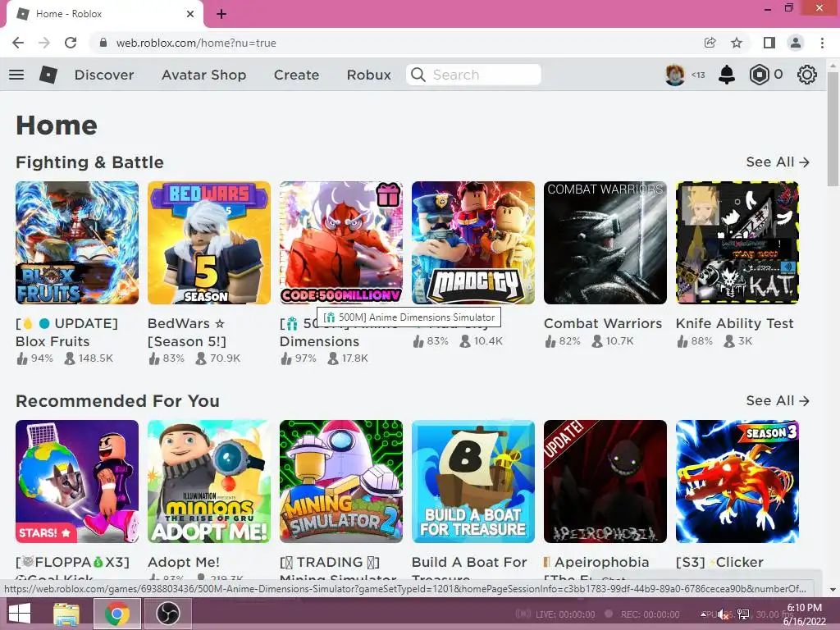Open the notifications bell

point(727,75)
